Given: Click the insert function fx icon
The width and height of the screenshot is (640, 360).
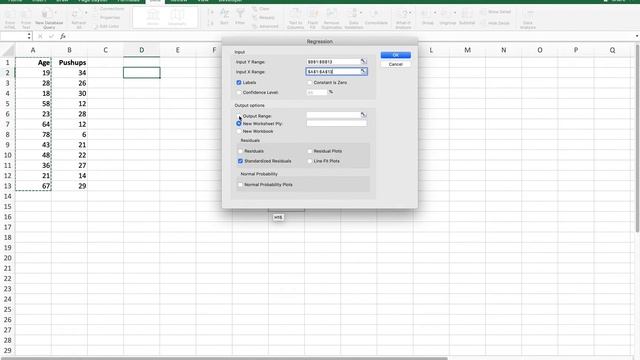Looking at the screenshot, I should tap(63, 36).
